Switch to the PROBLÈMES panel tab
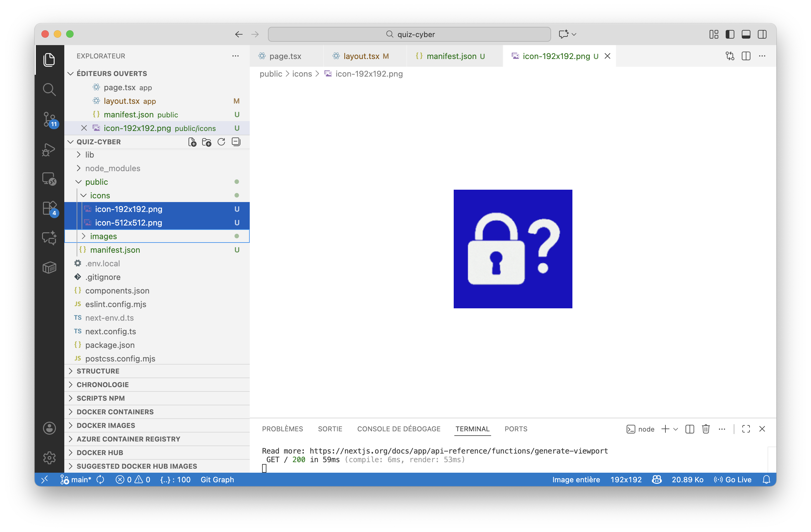 [x=282, y=429]
